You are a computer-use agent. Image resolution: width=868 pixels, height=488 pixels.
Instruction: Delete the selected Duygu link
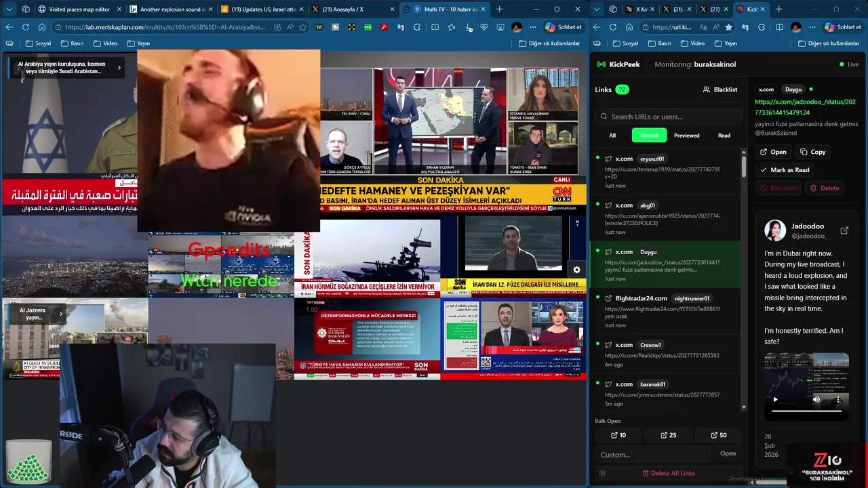(824, 188)
